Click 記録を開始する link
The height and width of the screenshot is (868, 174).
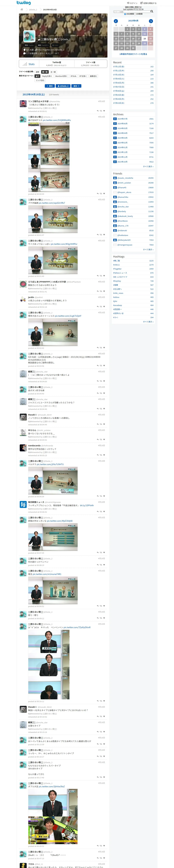coord(148,3)
